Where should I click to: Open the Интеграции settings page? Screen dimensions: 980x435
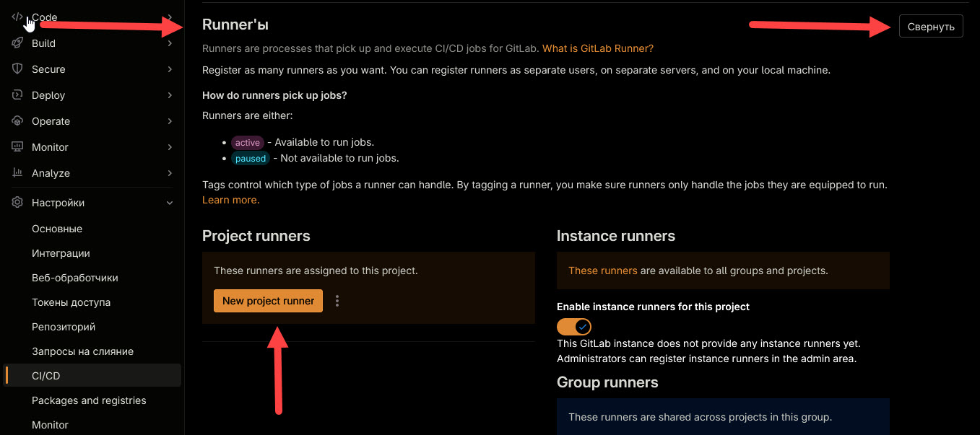tap(61, 253)
